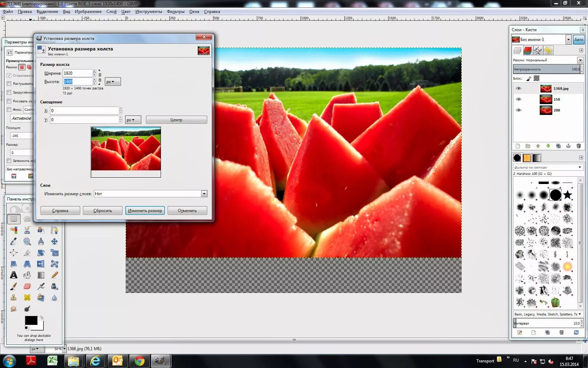Click the Отменить button

(x=187, y=210)
